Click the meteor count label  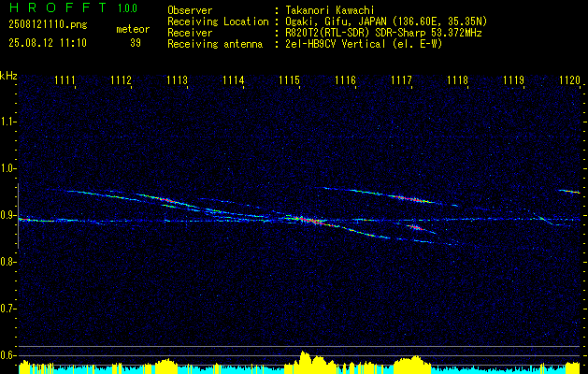tap(133, 29)
